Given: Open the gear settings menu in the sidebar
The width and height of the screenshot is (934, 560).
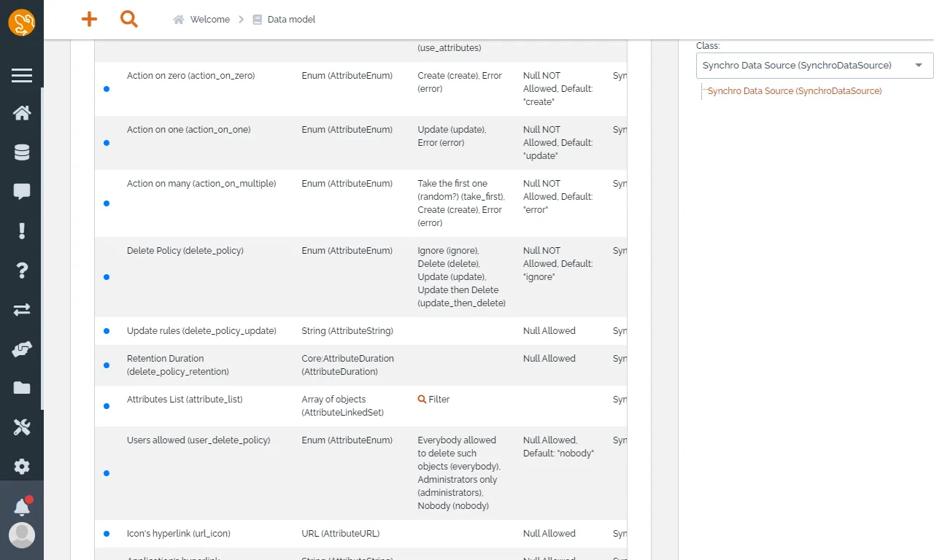Looking at the screenshot, I should [x=22, y=467].
